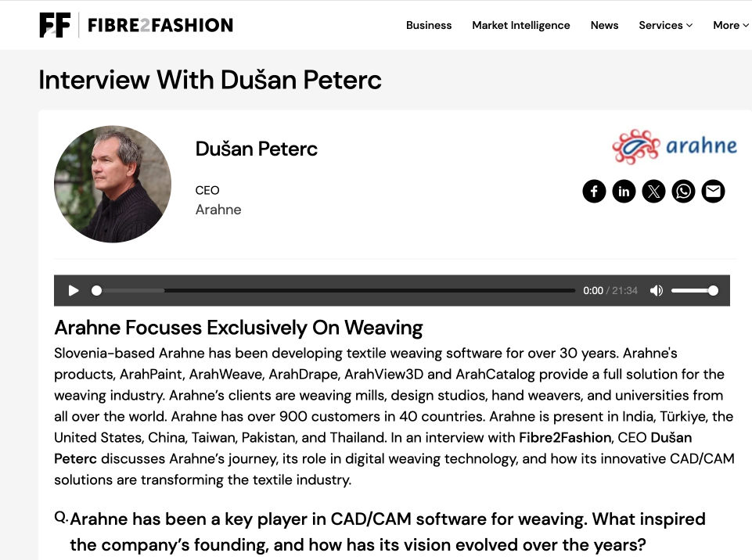Mute the audio player speaker icon
Image resolution: width=752 pixels, height=560 pixels.
[x=656, y=290]
